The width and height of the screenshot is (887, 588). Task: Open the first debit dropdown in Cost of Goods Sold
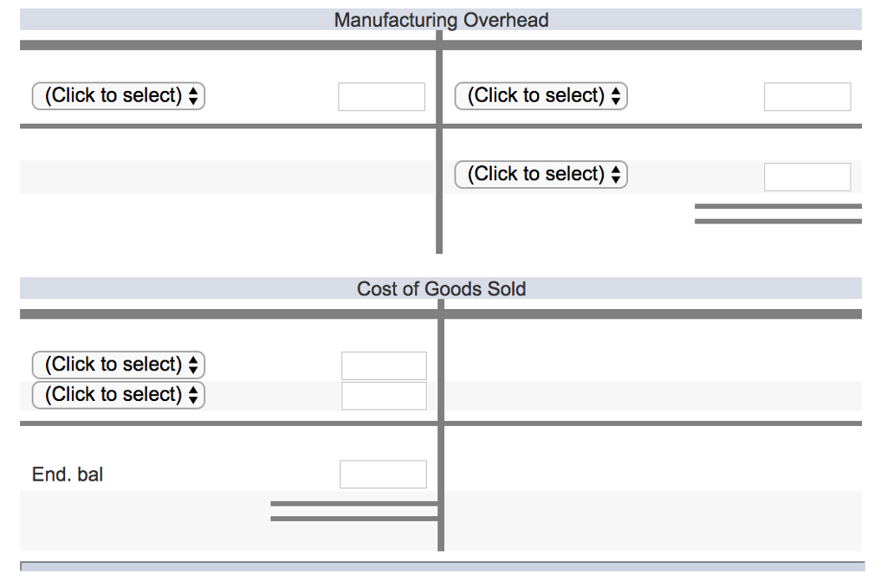point(118,365)
